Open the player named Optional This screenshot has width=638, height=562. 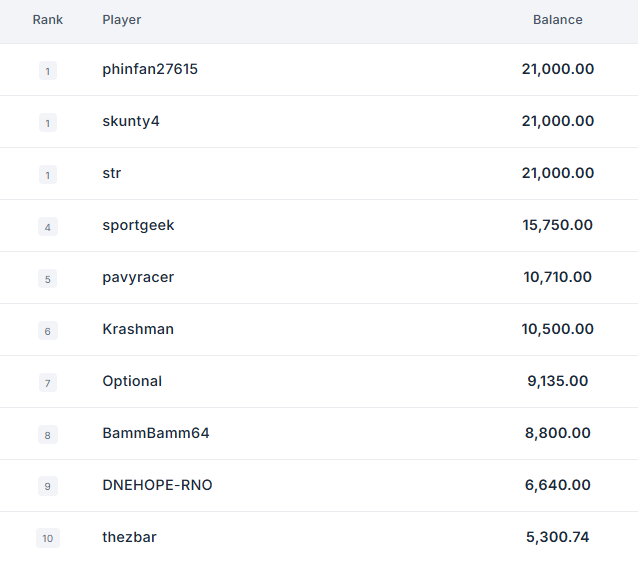point(132,381)
